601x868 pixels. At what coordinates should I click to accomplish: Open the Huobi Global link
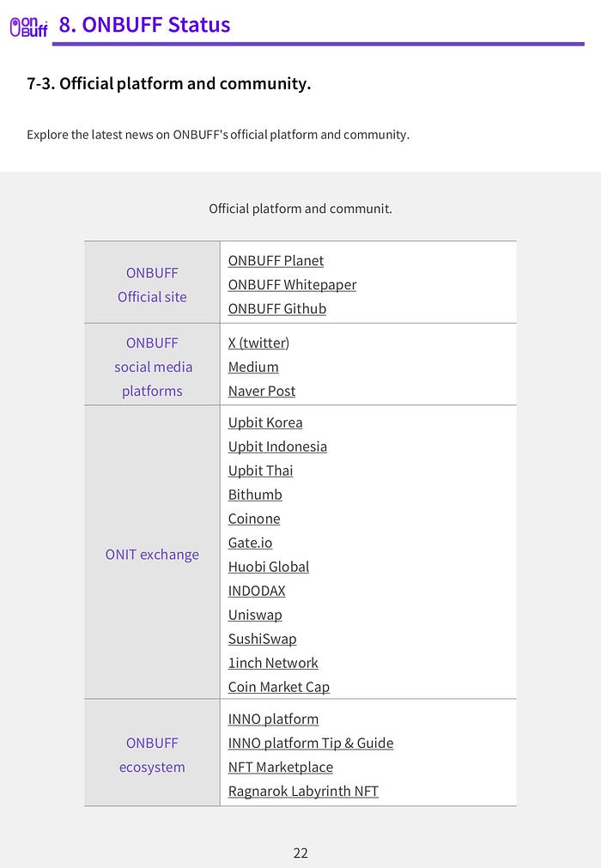269,567
